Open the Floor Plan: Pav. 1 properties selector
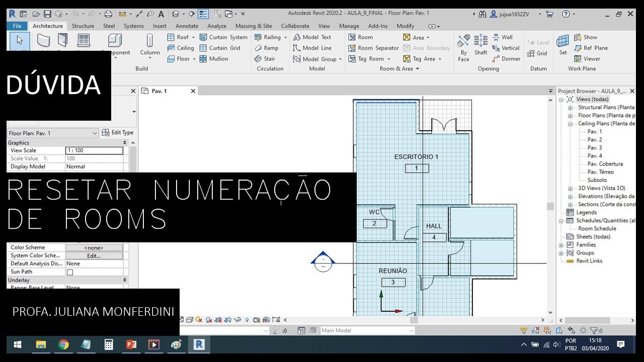Image resolution: width=644 pixels, height=362 pixels. [53, 133]
